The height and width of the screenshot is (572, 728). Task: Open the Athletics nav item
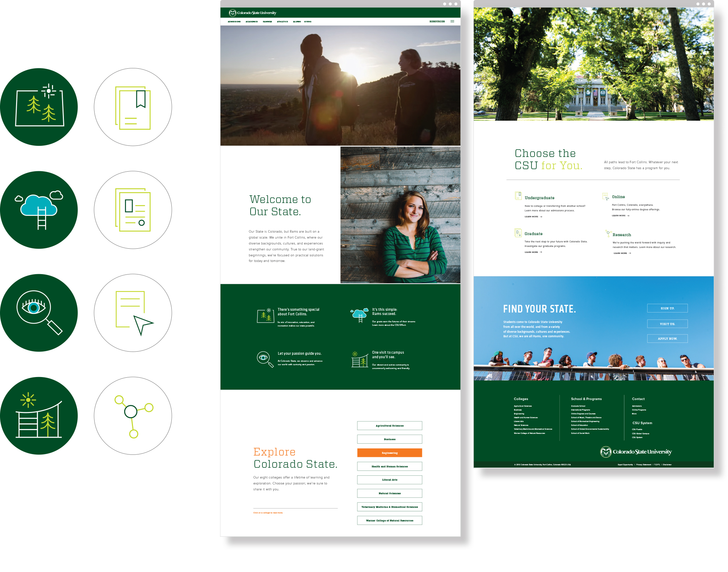282,22
